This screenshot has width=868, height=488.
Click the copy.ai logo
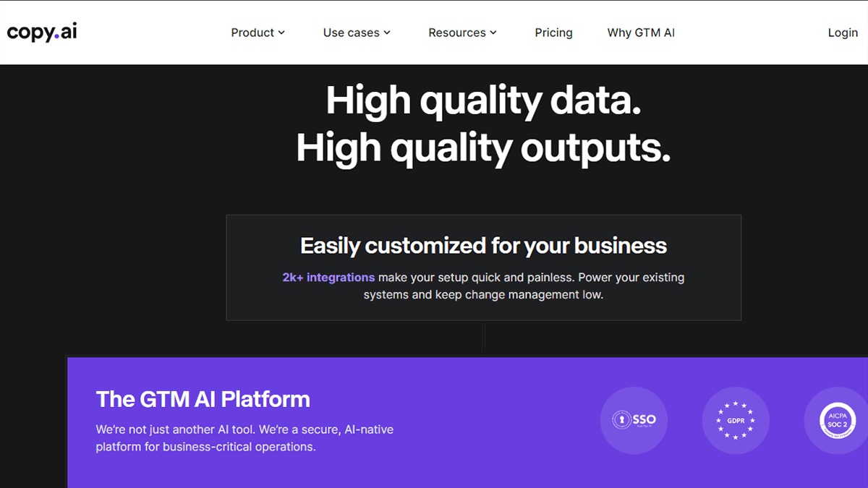(41, 32)
